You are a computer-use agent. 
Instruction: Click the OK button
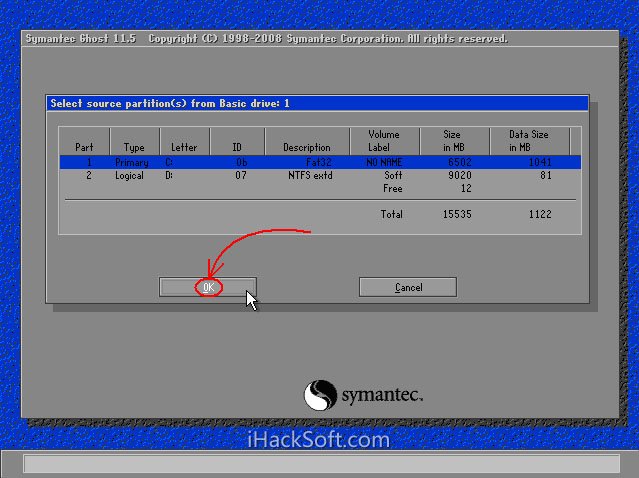207,287
